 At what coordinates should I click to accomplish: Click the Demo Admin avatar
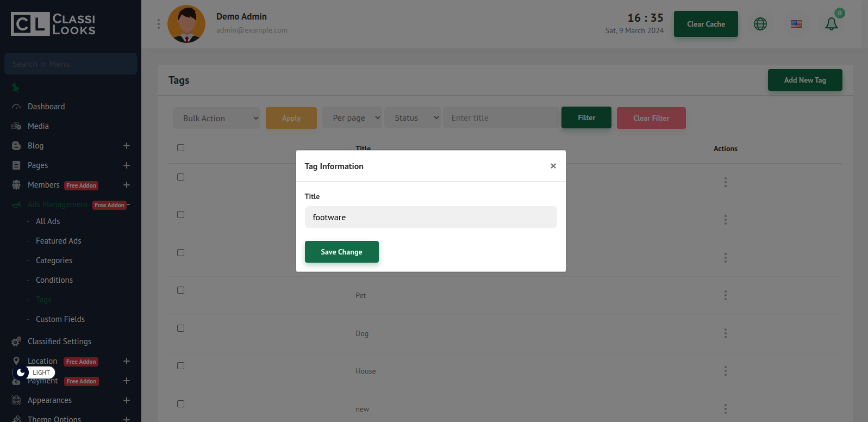pos(186,24)
